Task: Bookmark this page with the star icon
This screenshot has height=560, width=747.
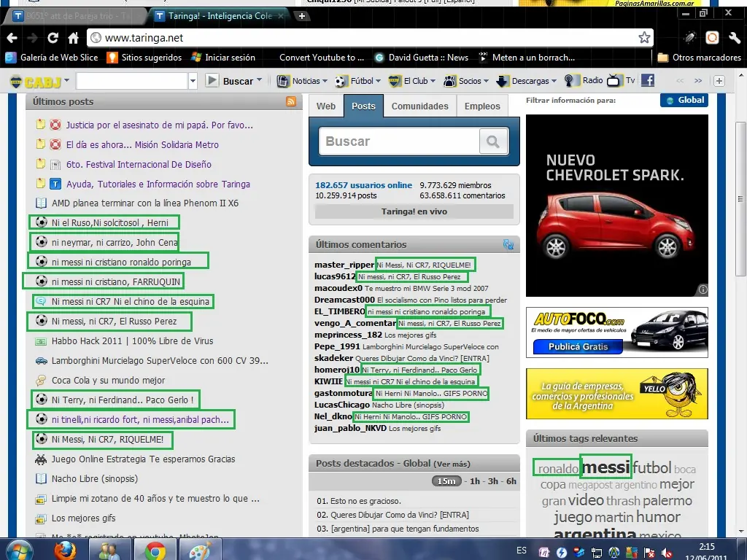Action: tap(644, 38)
